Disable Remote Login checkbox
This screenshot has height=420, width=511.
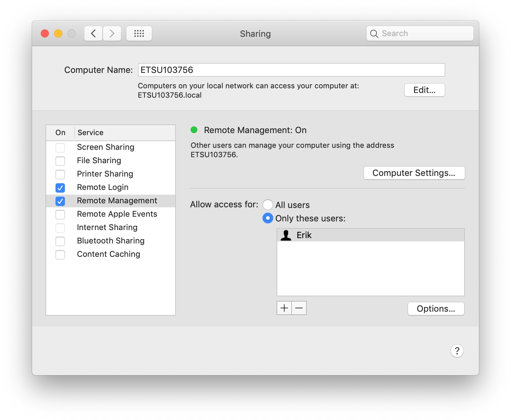click(60, 188)
